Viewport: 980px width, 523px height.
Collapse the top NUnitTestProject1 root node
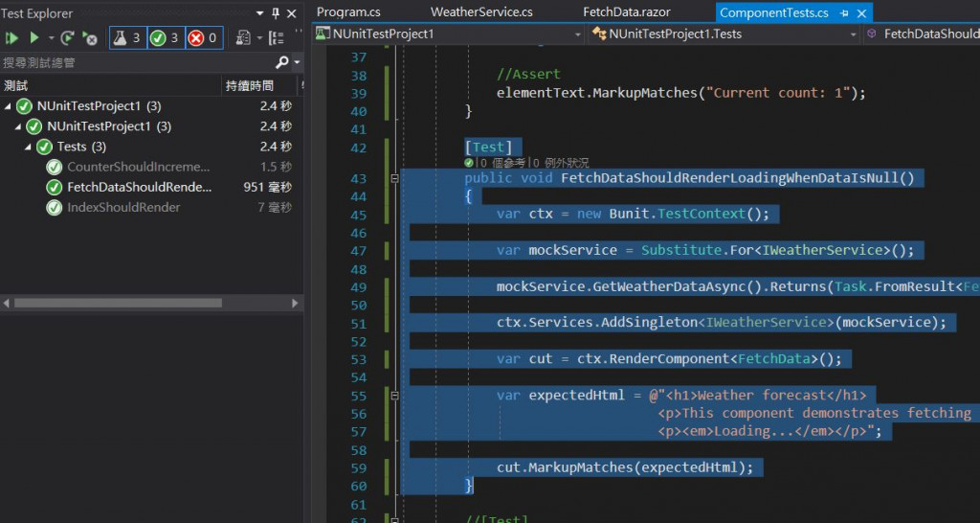(x=8, y=106)
